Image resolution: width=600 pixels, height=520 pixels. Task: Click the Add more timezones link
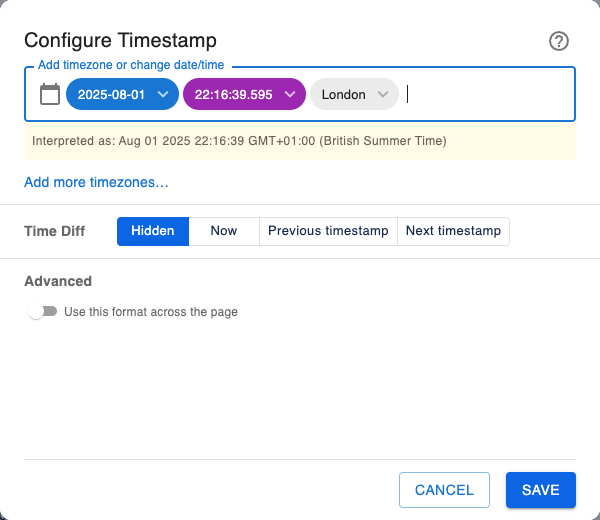(96, 182)
